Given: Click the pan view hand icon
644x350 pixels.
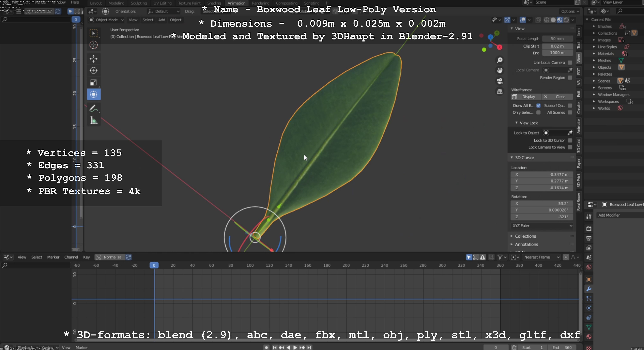Looking at the screenshot, I should coord(500,71).
